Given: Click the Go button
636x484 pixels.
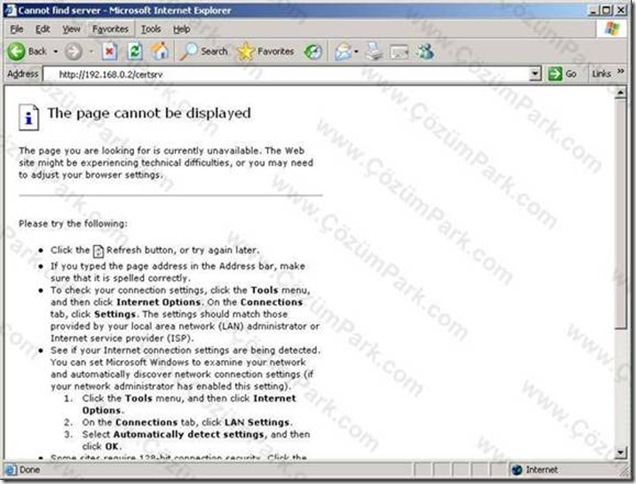Looking at the screenshot, I should 562,74.
